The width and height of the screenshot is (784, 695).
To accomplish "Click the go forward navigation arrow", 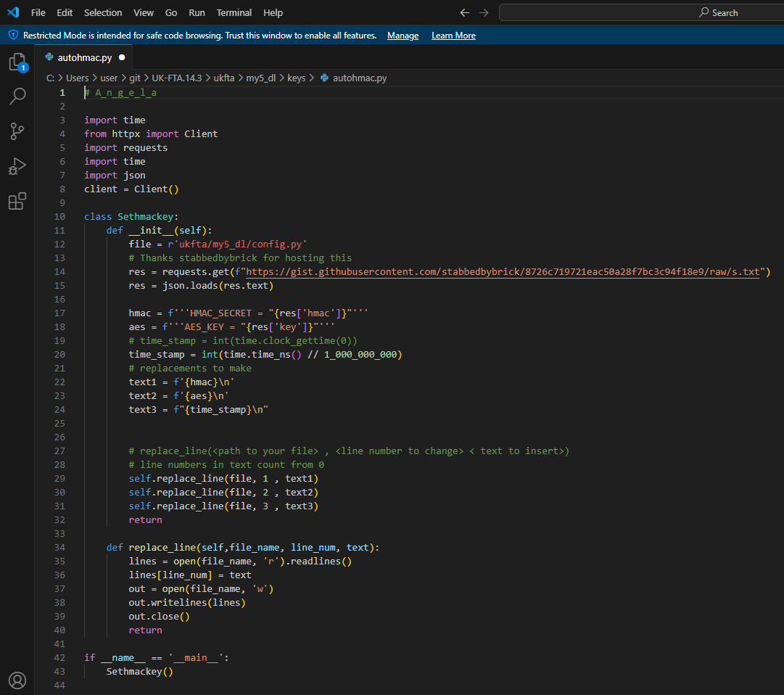I will tap(484, 12).
